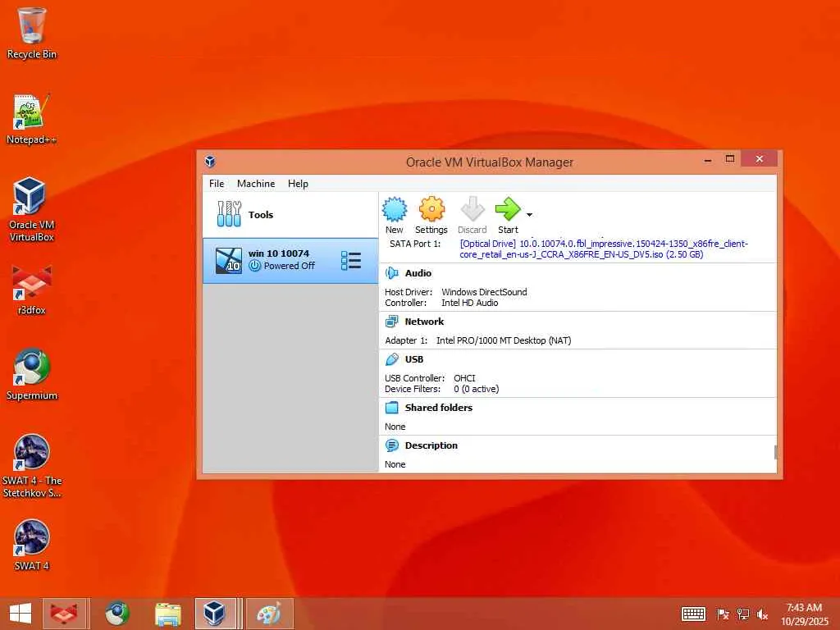Screen dimensions: 840x630
Task: Click the Audio section speaker icon
Action: (x=392, y=273)
